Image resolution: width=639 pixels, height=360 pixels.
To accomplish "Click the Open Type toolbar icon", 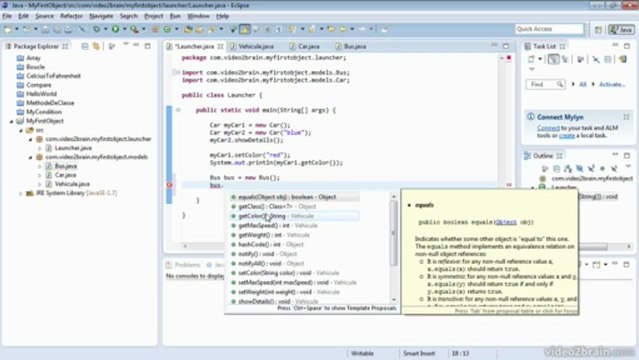I will 188,29.
